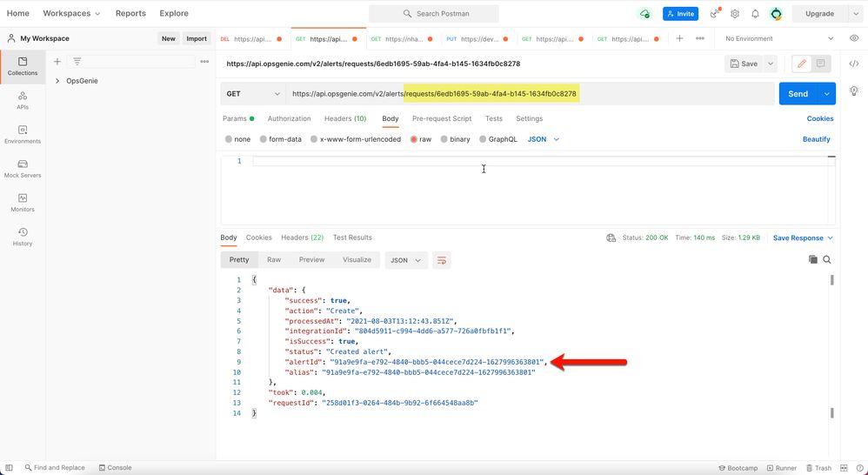Viewport: 868px width, 475px height.
Task: Click the blue Send button
Action: coord(798,94)
